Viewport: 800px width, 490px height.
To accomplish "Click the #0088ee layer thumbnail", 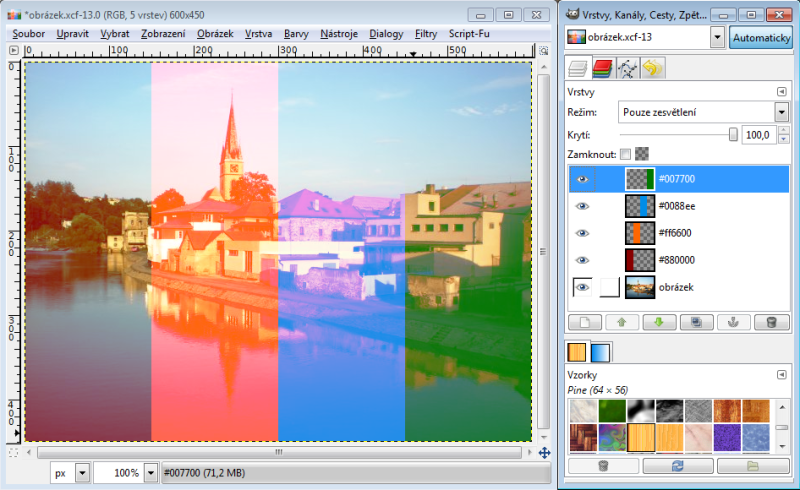I will (640, 206).
